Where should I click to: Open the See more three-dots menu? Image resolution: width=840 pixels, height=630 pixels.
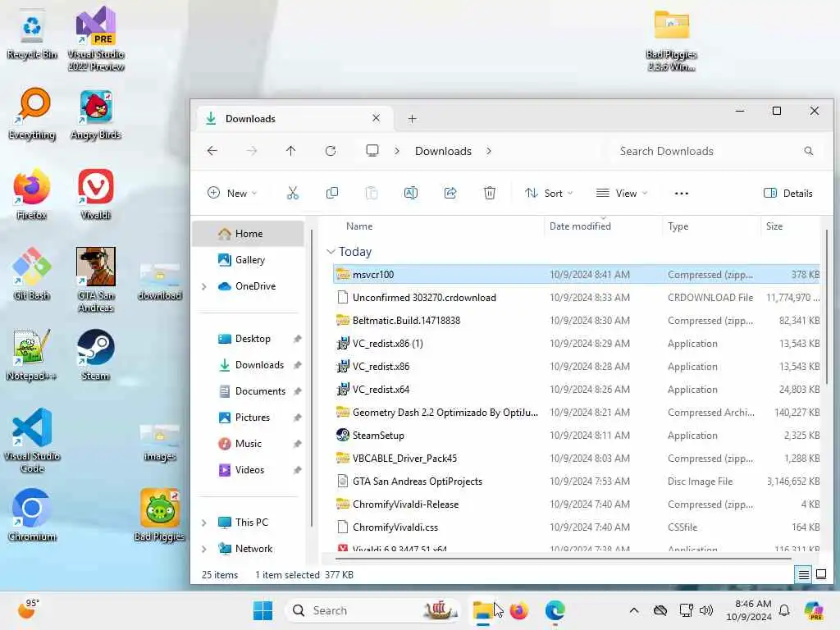(682, 194)
